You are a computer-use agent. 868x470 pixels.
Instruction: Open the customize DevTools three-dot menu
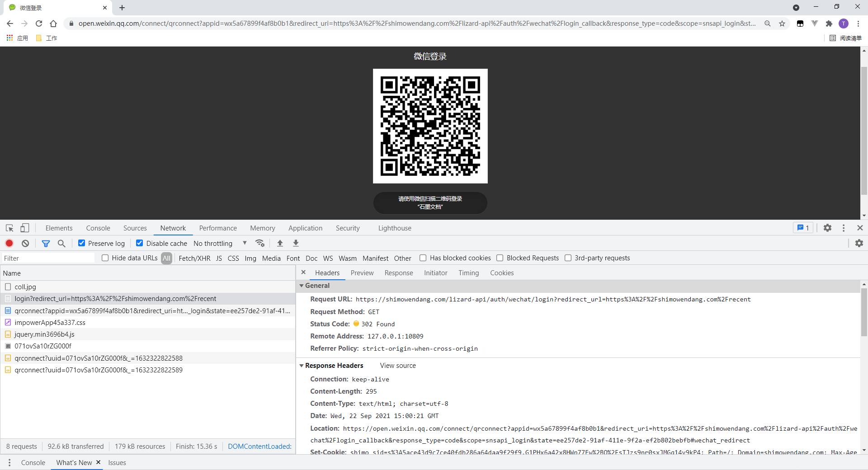coord(844,228)
